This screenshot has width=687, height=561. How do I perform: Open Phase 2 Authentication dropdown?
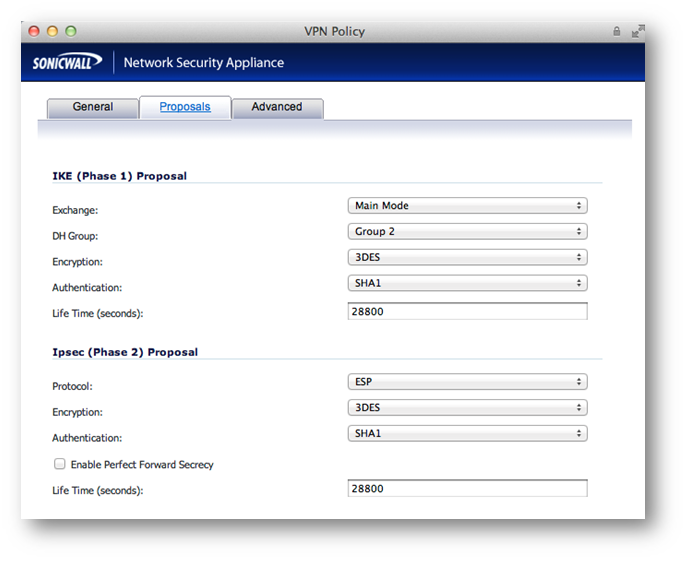pos(467,434)
